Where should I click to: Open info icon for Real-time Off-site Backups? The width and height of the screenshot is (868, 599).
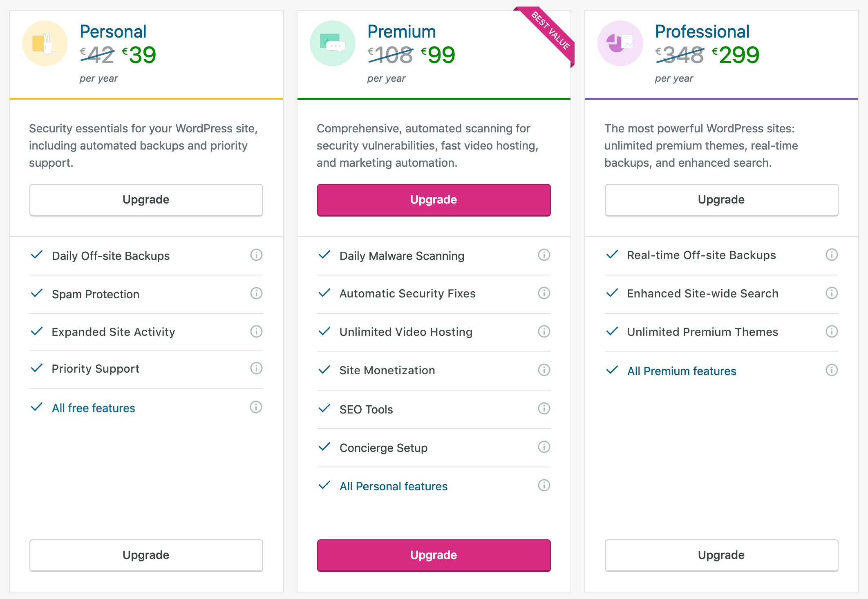[x=832, y=255]
